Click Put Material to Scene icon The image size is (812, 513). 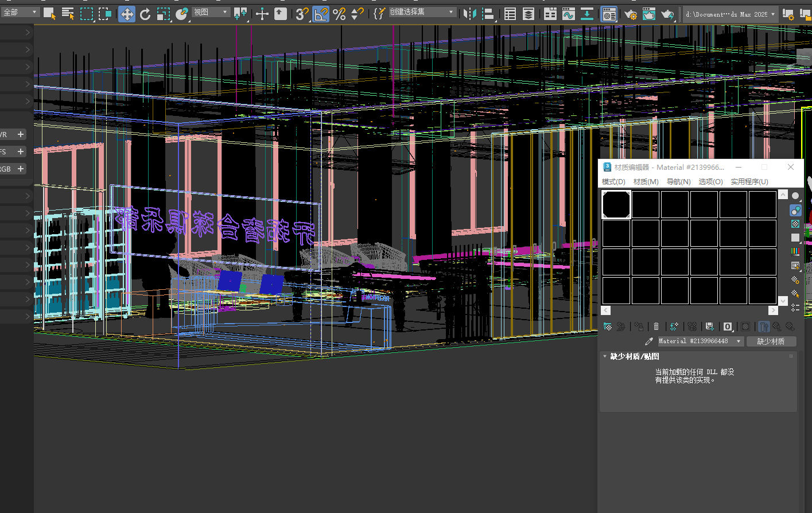click(x=621, y=327)
